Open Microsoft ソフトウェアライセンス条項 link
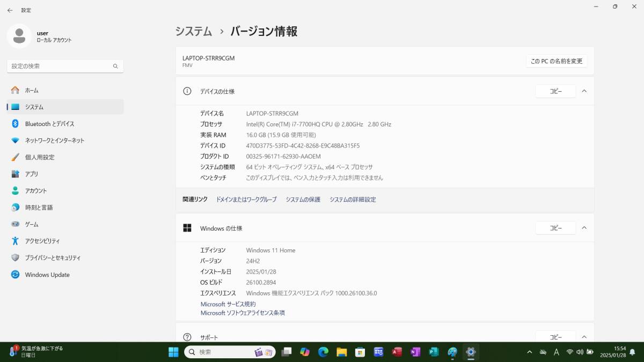Image resolution: width=644 pixels, height=362 pixels. (243, 313)
